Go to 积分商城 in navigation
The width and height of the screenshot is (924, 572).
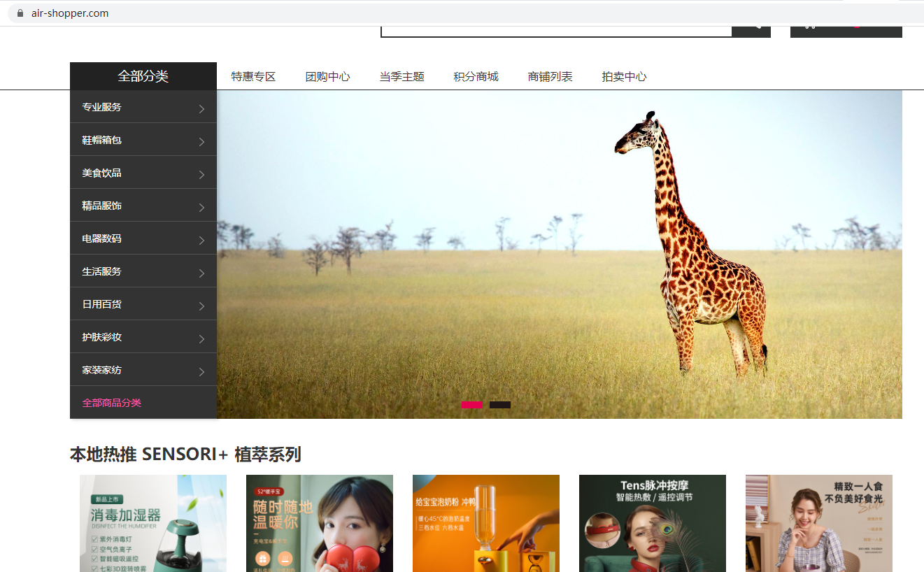pos(476,77)
